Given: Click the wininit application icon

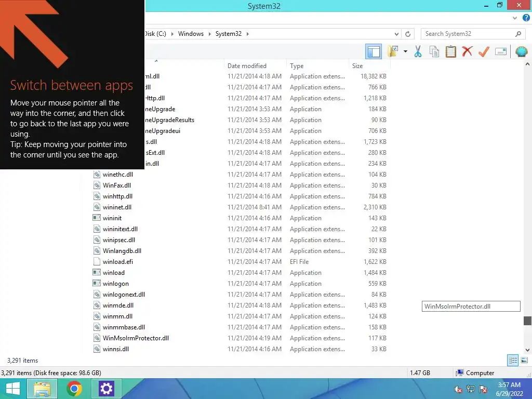Looking at the screenshot, I should click(x=97, y=218).
